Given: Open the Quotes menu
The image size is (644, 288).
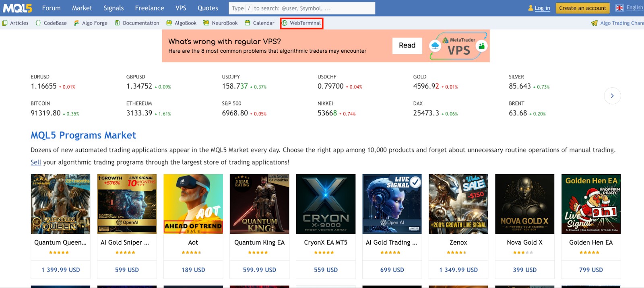Looking at the screenshot, I should (208, 8).
